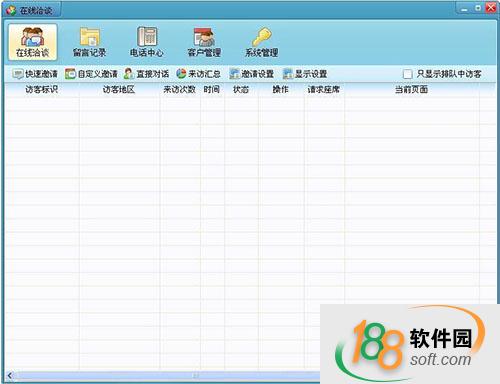The width and height of the screenshot is (500, 384).
Task: Sort by the 来访次数 column header
Action: click(x=180, y=89)
